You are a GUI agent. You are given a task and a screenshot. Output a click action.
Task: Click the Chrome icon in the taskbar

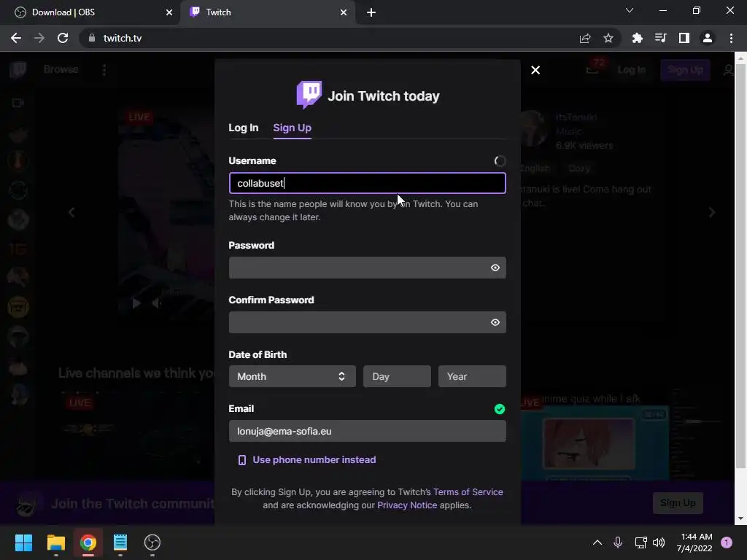(x=88, y=542)
